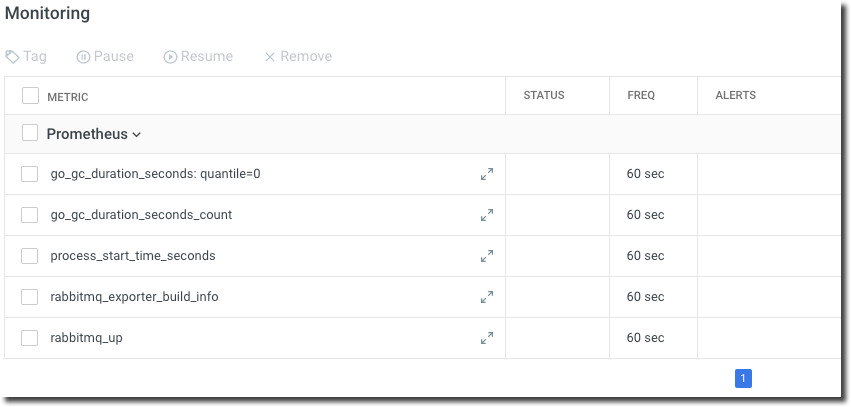
Task: Open the rabbitmq_exporter_build_info metric name
Action: (x=134, y=297)
